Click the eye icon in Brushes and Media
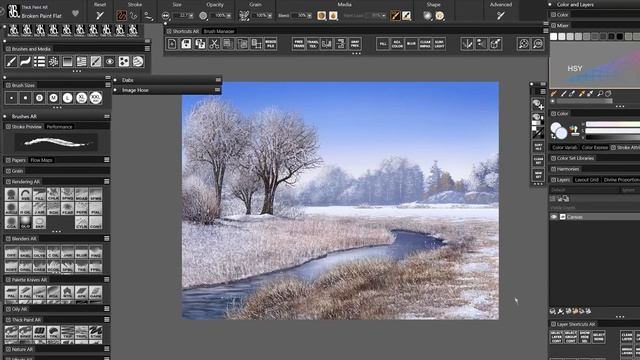The width and height of the screenshot is (640, 360). (x=110, y=62)
